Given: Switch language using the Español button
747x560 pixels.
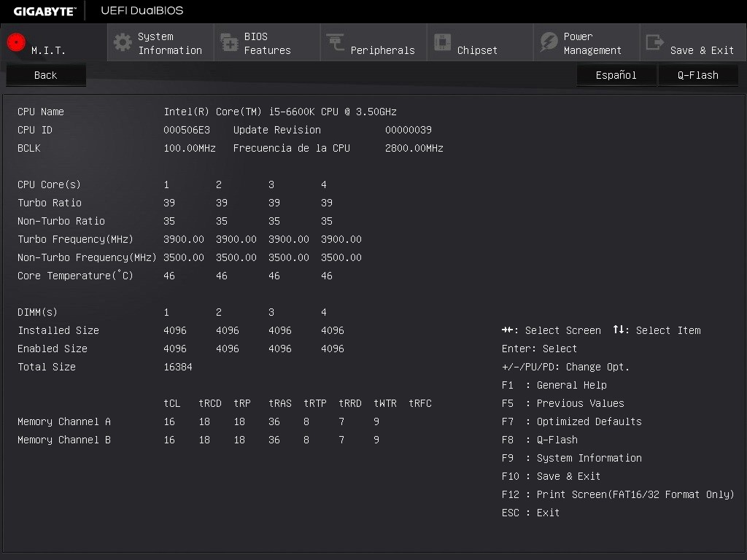Looking at the screenshot, I should tap(616, 74).
